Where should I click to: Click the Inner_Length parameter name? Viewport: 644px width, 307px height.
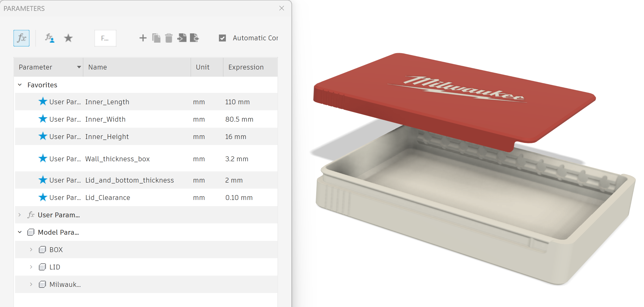tap(107, 102)
